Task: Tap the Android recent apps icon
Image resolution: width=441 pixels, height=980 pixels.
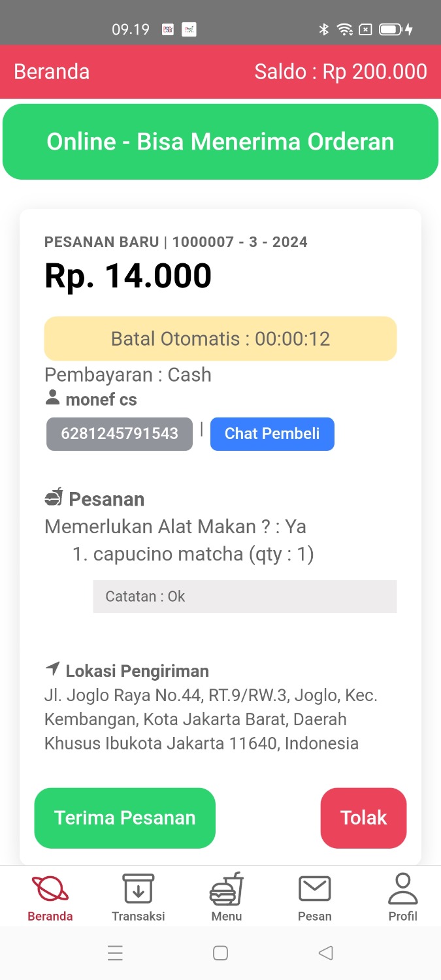Action: coord(115,953)
